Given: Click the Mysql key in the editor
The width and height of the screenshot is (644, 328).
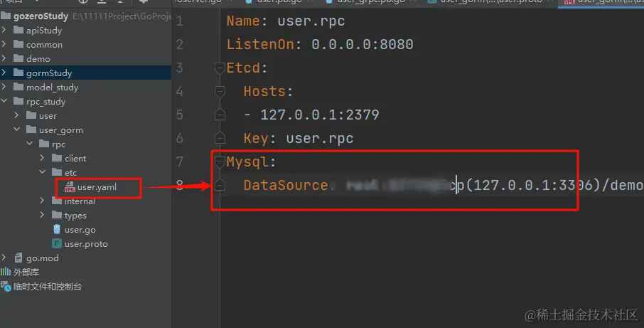Looking at the screenshot, I should pos(247,162).
